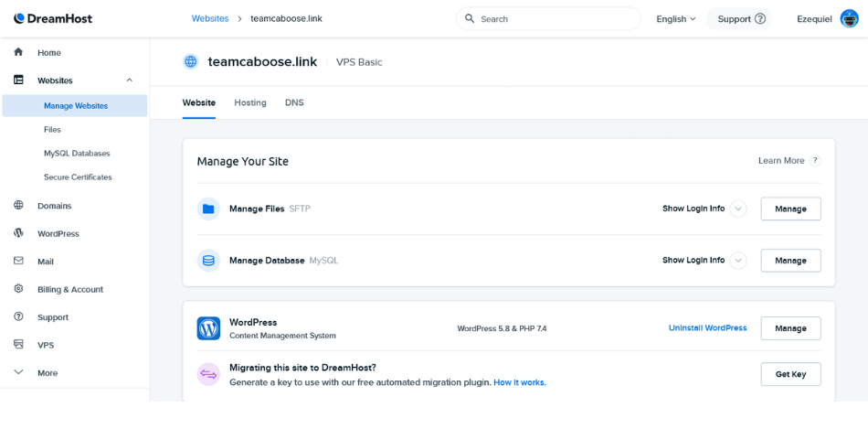Open the English language dropdown

[x=676, y=18]
